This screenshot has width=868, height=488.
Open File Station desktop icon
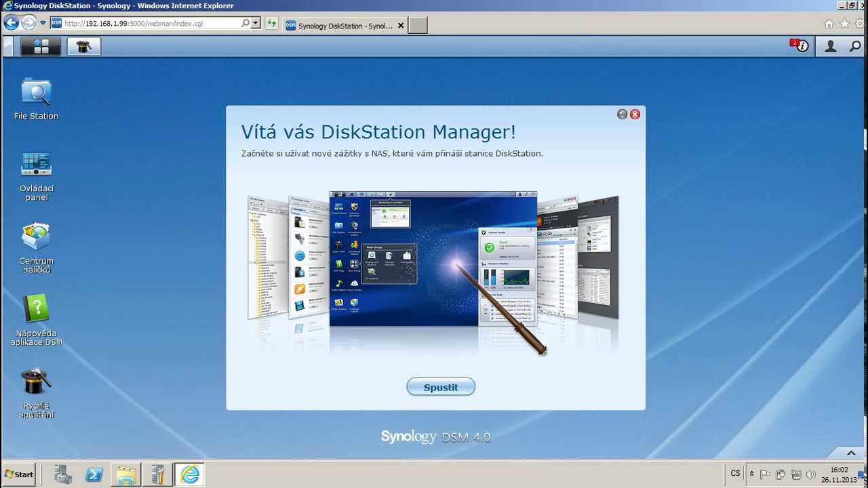pyautogui.click(x=36, y=99)
